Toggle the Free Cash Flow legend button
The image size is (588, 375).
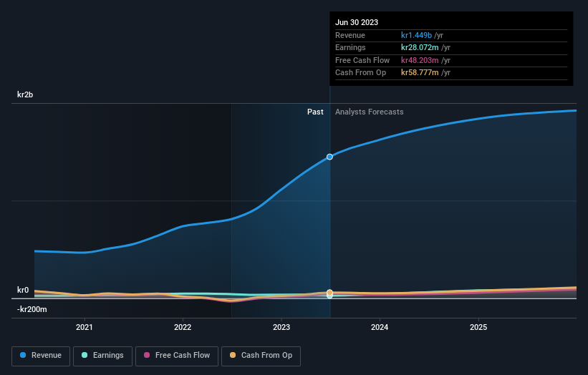point(177,356)
